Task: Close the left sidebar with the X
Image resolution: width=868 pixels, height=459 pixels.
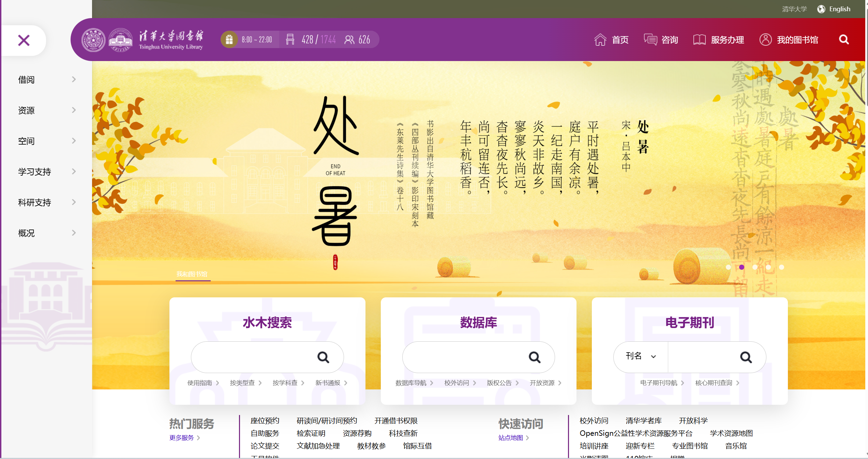Action: [24, 40]
